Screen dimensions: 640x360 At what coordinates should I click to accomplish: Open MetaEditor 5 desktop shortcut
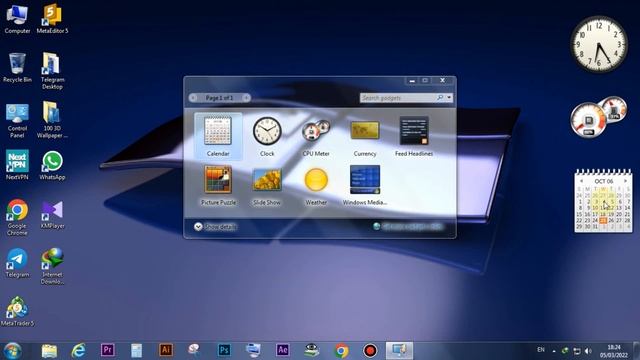click(52, 19)
